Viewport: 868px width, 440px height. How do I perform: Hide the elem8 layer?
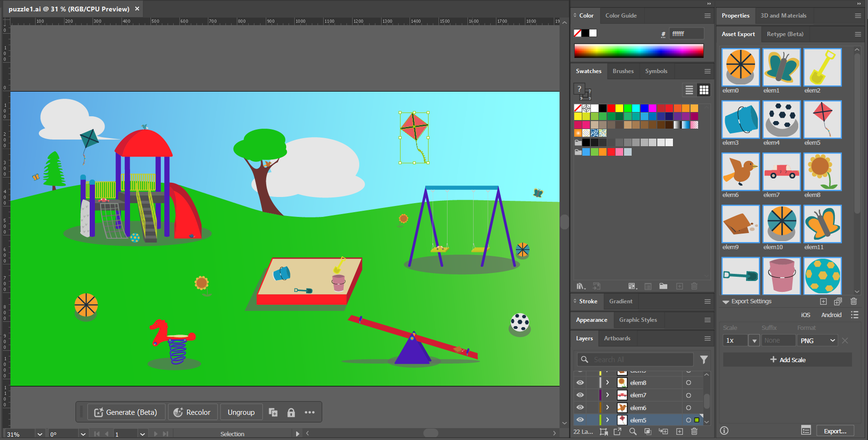(580, 383)
